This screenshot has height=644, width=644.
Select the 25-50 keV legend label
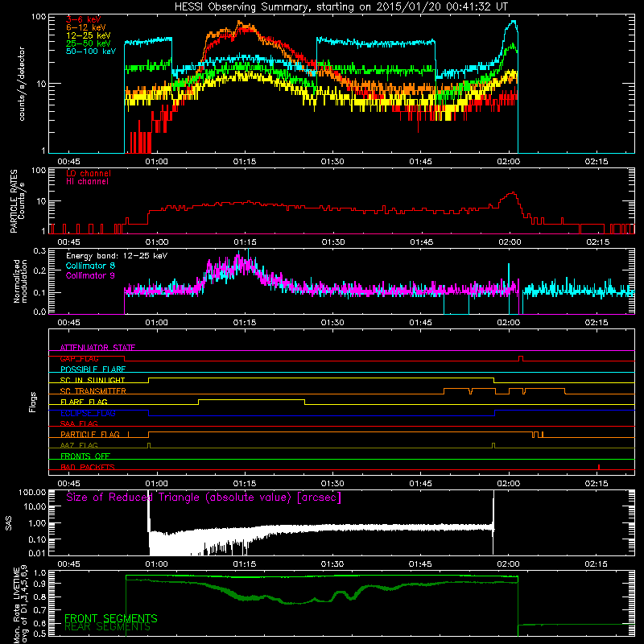(x=89, y=43)
